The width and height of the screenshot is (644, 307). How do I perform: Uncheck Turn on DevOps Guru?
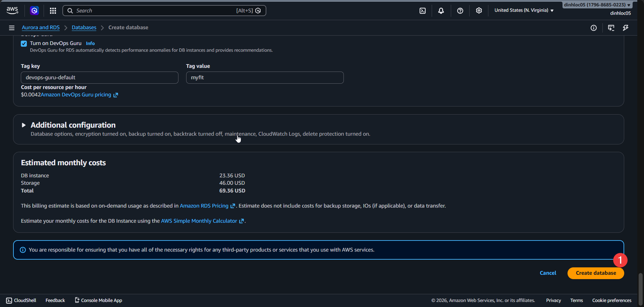(24, 44)
